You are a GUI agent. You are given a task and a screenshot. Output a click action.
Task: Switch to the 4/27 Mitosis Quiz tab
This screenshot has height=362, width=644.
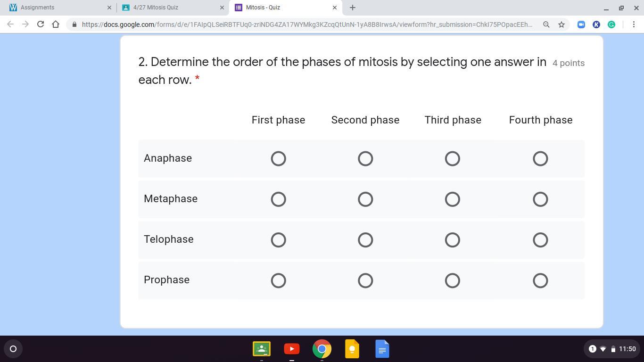click(x=170, y=8)
